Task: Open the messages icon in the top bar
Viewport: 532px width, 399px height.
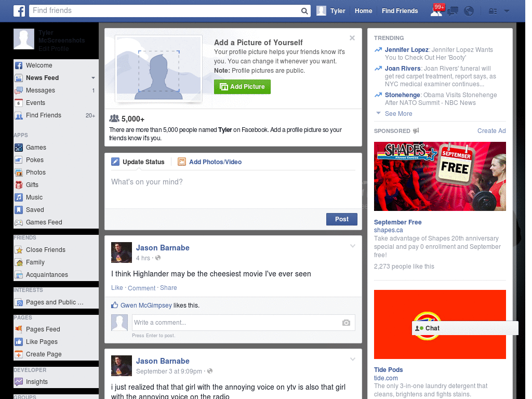Action: [x=453, y=11]
